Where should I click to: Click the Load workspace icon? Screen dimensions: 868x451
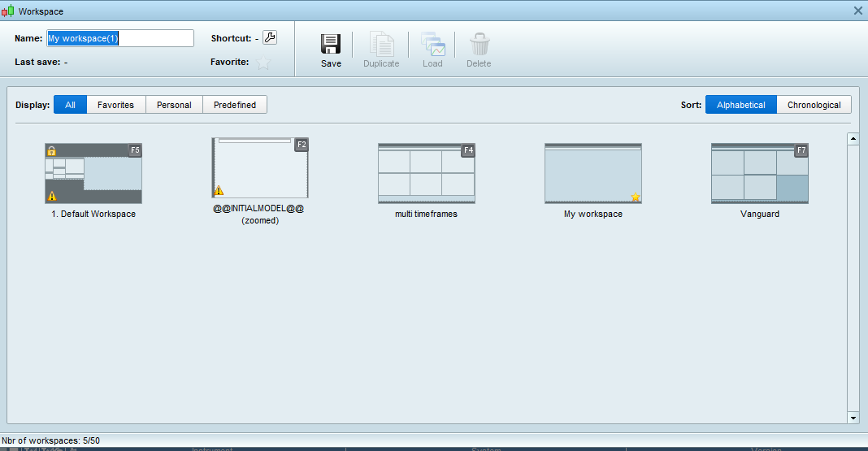[x=433, y=44]
